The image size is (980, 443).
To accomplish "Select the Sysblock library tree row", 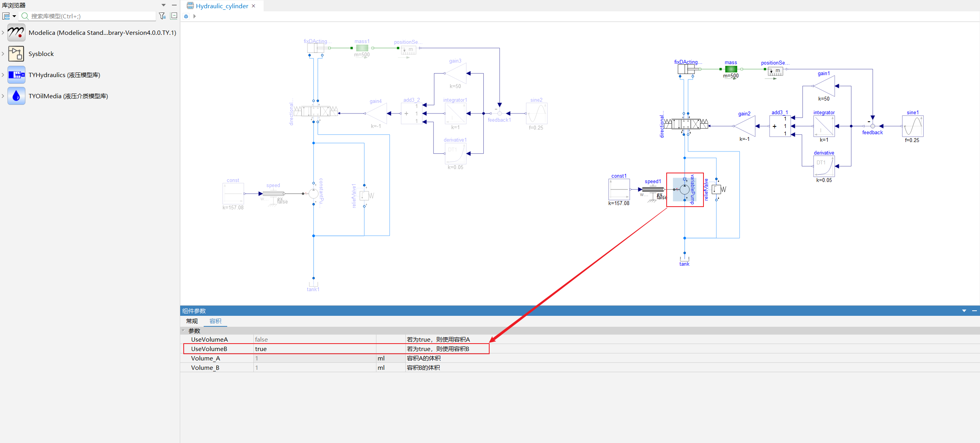I will (x=90, y=54).
